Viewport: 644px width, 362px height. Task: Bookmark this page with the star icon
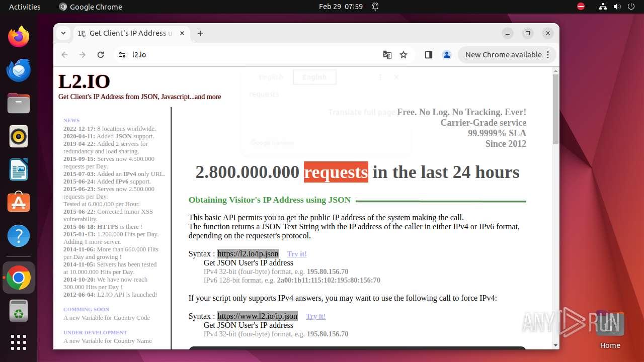(404, 55)
